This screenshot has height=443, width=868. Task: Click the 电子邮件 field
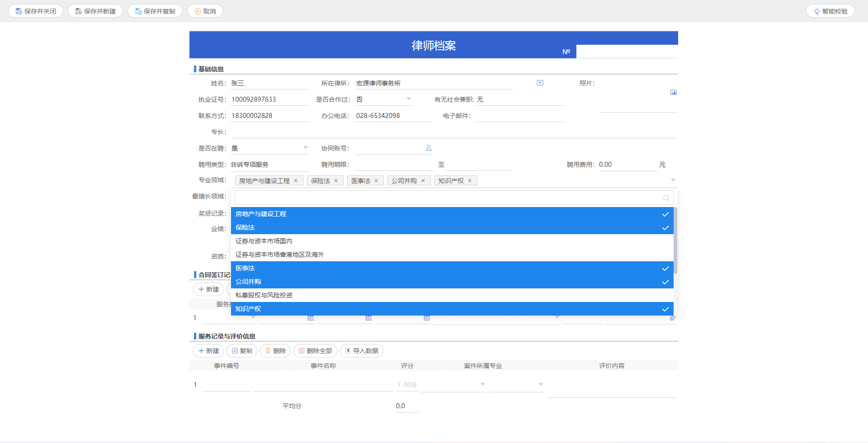click(x=520, y=116)
